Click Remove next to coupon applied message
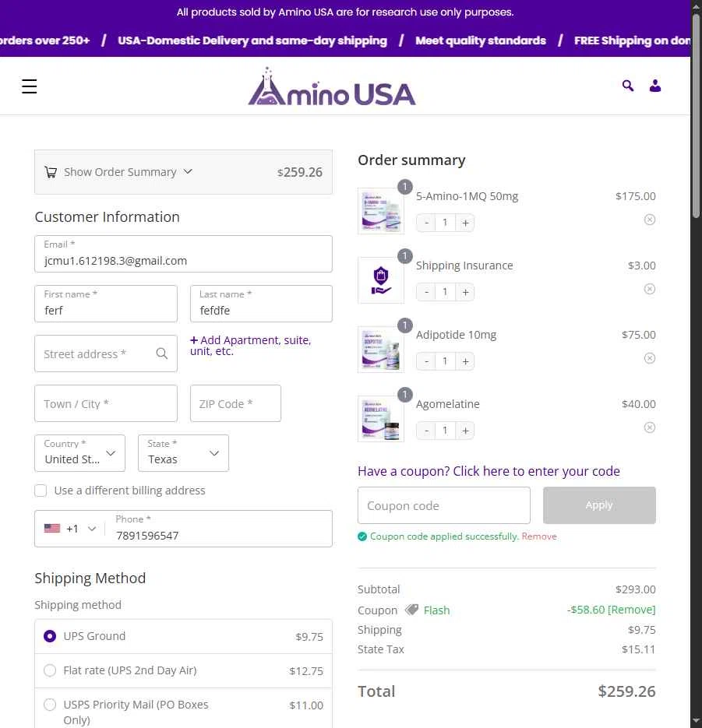This screenshot has width=702, height=728. pos(539,536)
